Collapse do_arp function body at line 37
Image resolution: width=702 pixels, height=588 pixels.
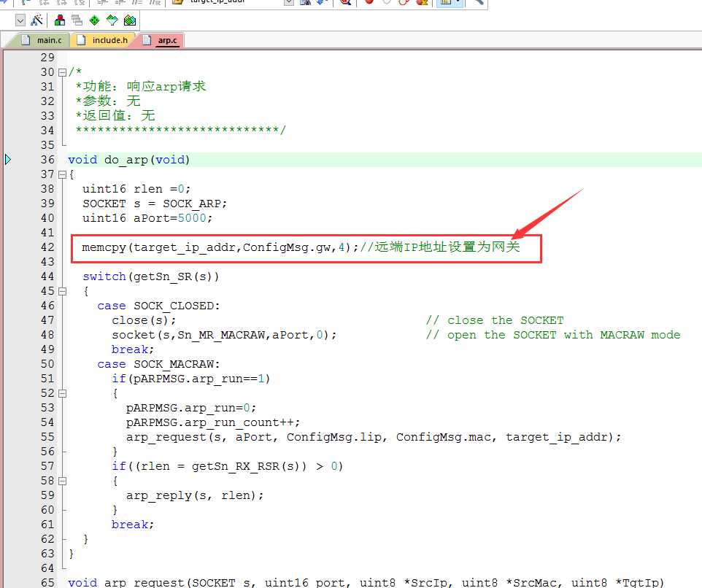click(x=63, y=174)
